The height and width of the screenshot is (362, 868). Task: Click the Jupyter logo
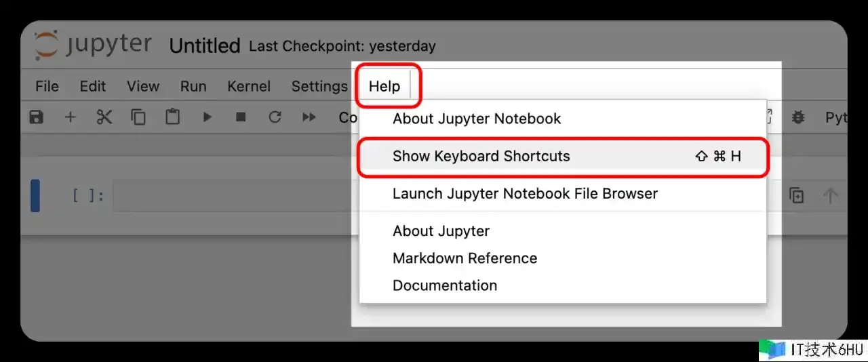(94, 45)
